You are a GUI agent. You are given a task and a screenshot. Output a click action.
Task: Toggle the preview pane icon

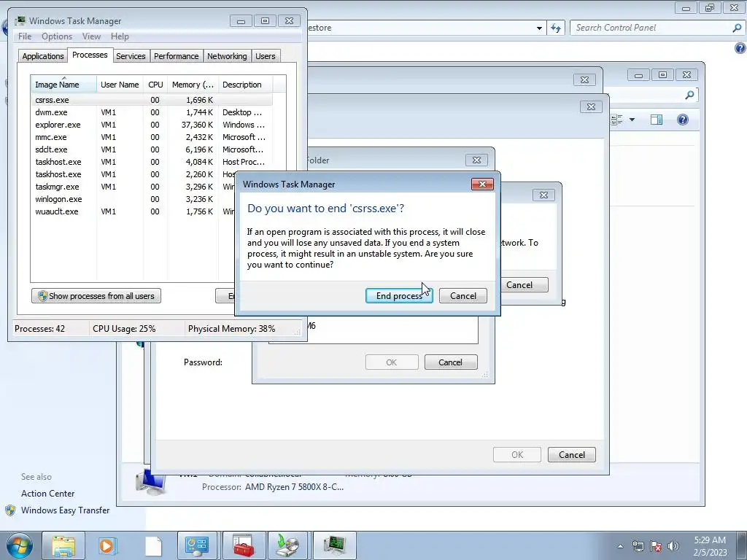pos(657,120)
